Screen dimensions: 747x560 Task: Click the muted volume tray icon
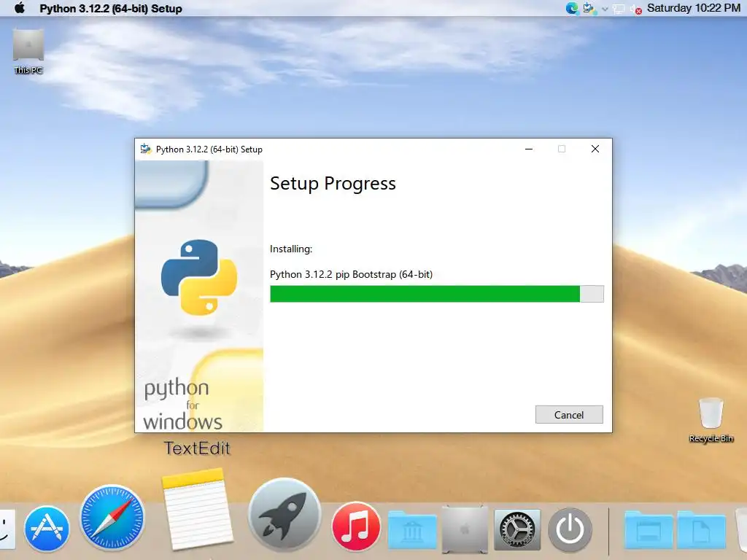tap(636, 9)
